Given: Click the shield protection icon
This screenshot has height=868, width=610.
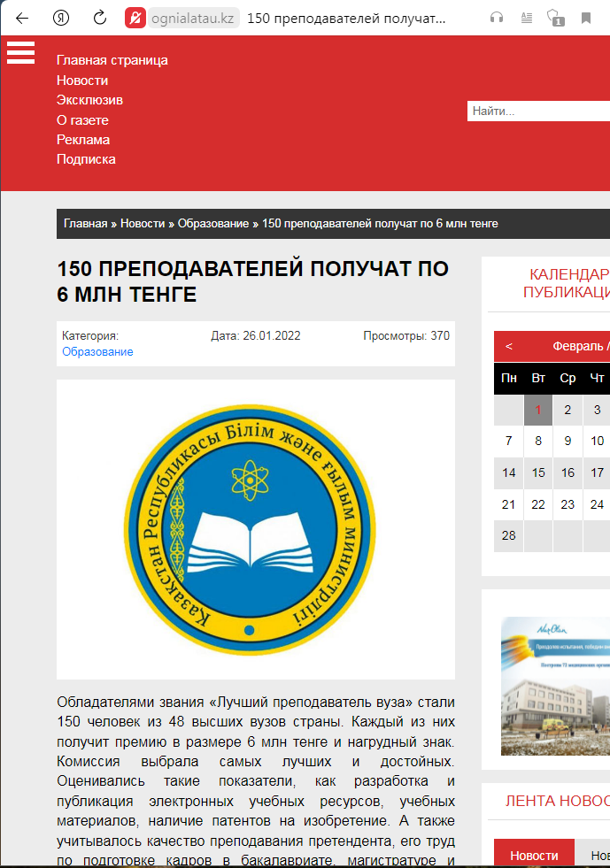Looking at the screenshot, I should click(556, 18).
